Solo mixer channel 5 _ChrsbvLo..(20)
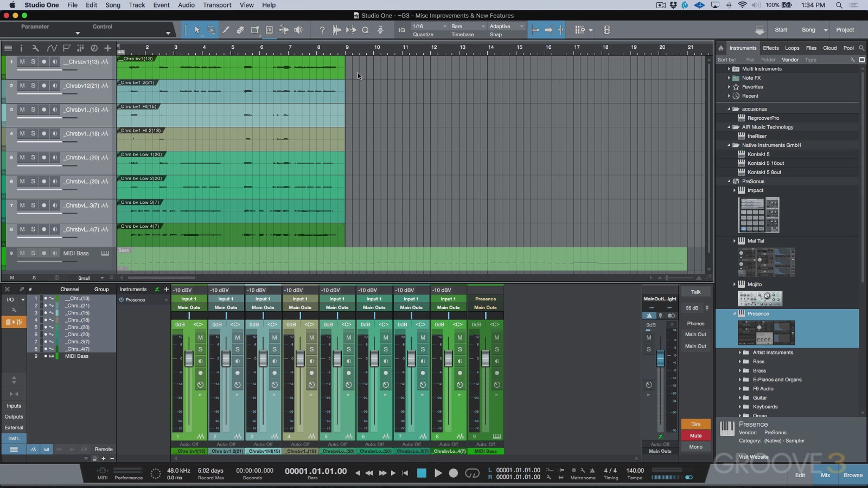Screen dimensions: 868x488 coord(348,349)
